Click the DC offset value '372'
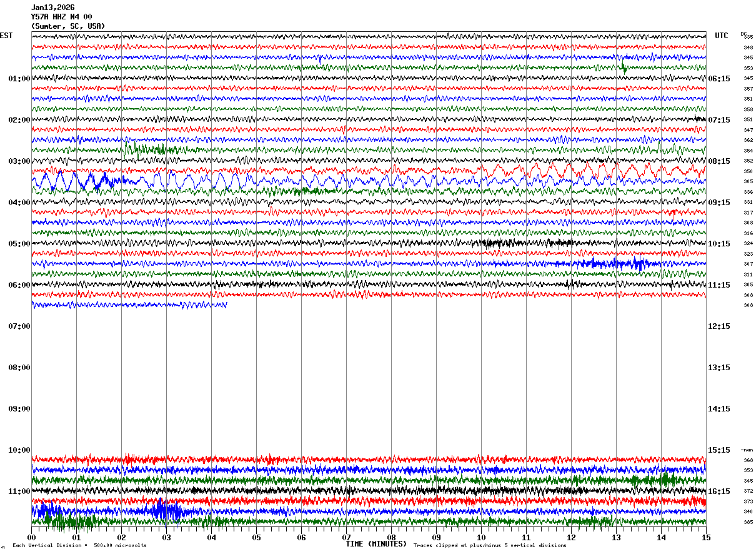This screenshot has height=554, width=756. (749, 491)
